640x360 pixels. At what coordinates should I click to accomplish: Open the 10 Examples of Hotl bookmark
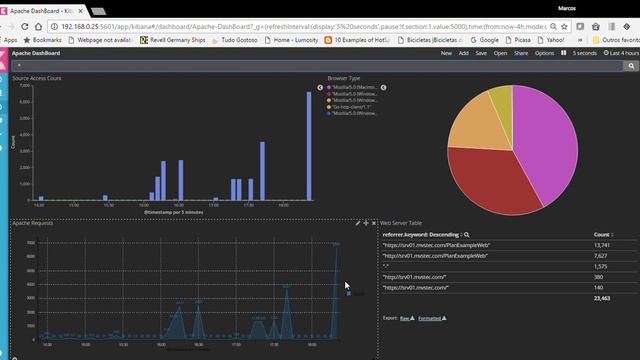[357, 40]
